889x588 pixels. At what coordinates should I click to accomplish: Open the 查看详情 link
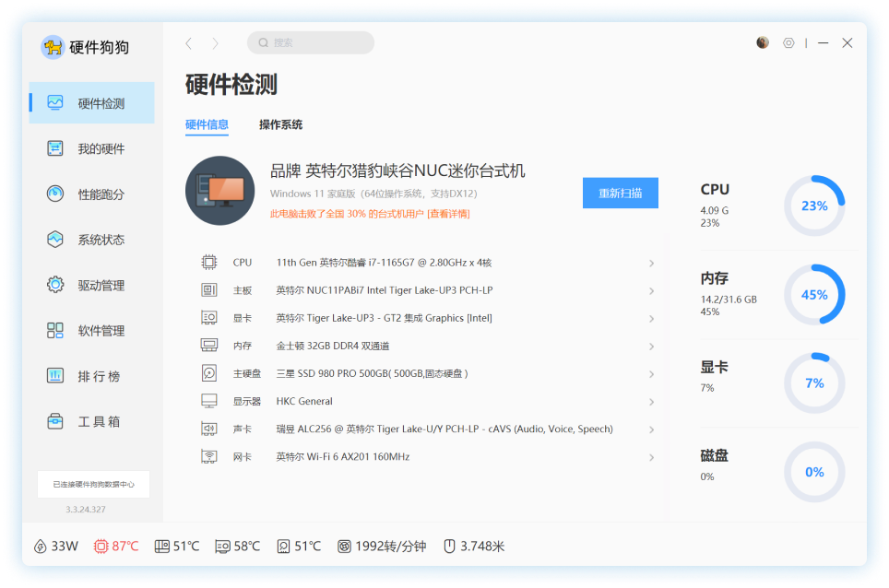[x=448, y=214]
